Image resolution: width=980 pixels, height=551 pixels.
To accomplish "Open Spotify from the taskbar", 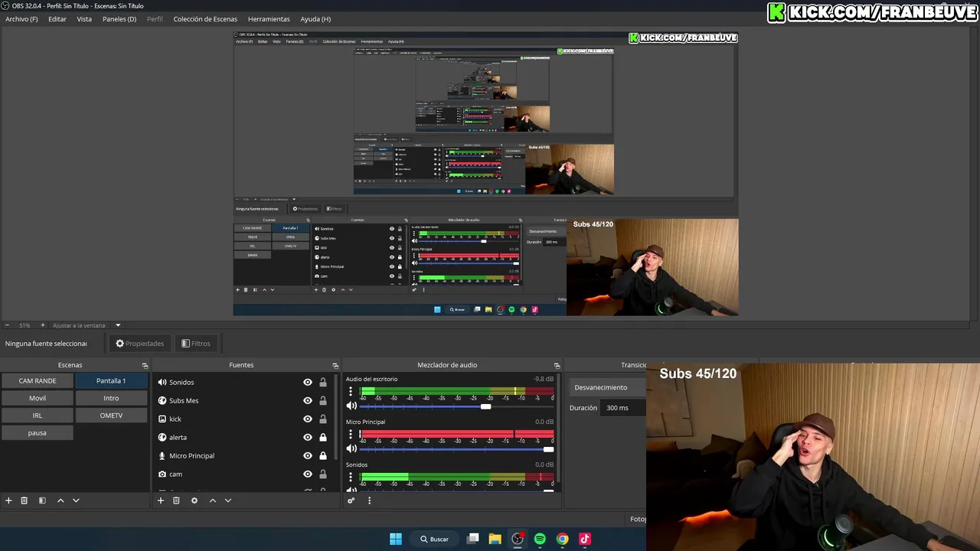I will pyautogui.click(x=540, y=539).
